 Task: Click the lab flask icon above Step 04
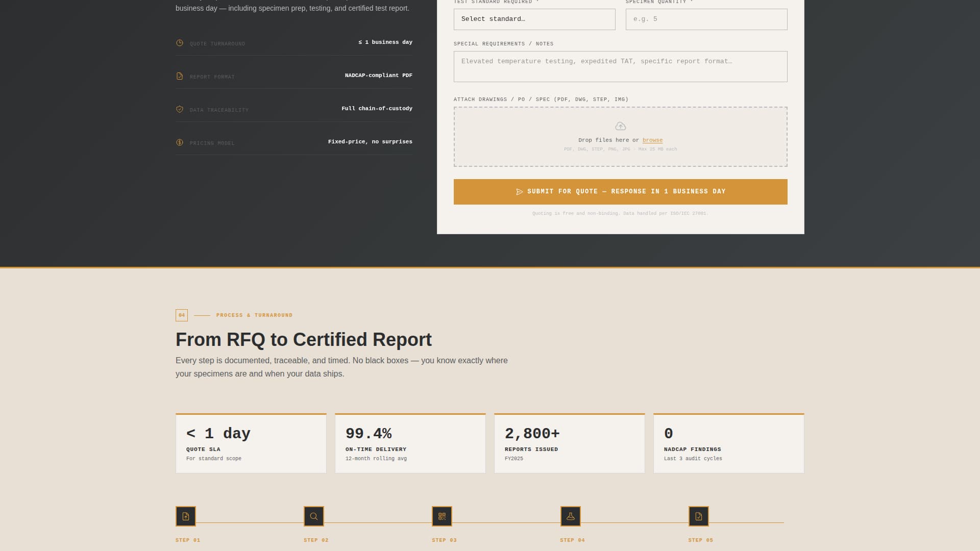570,516
